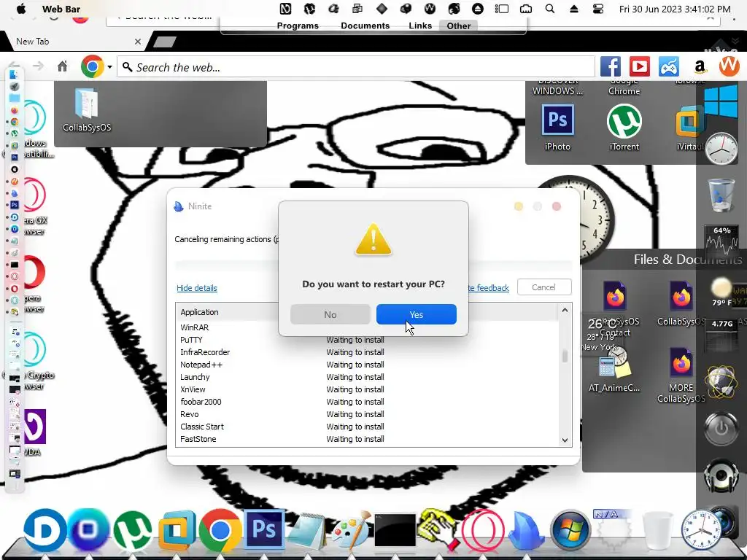
Task: Click the Windows Start orb in dock
Action: point(570,531)
